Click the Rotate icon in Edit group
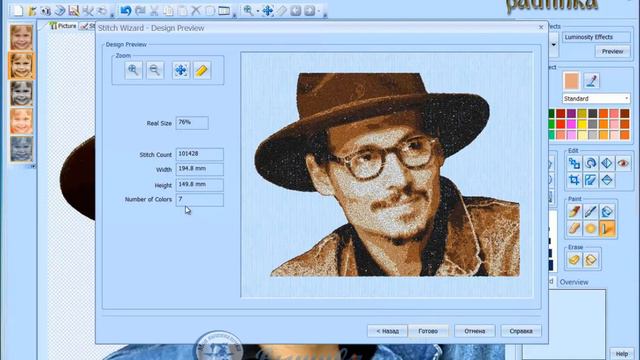 (590, 163)
